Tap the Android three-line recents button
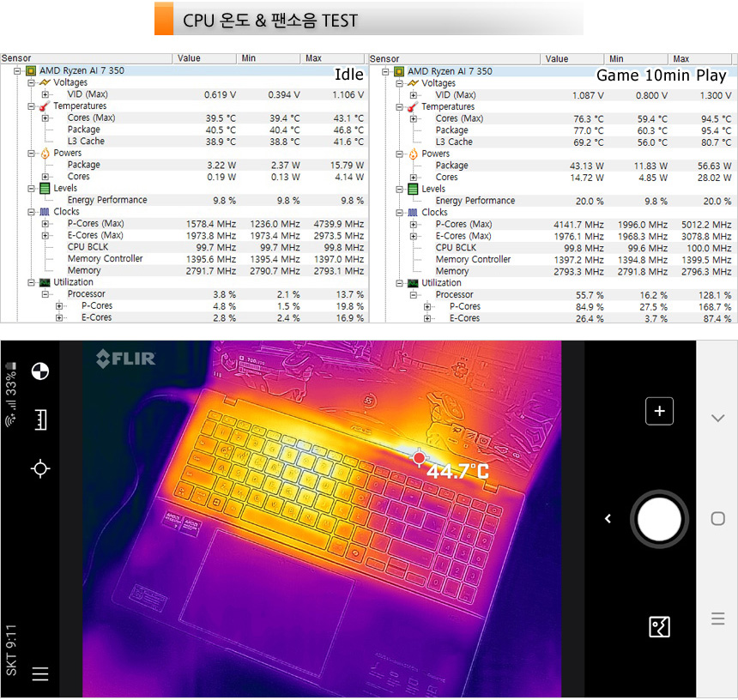 tap(718, 619)
